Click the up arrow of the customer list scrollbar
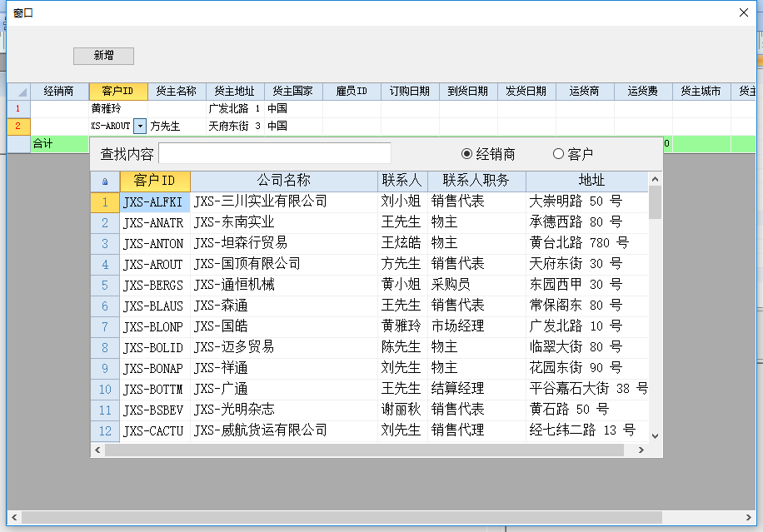Viewport: 763px width, 532px height. [x=654, y=180]
